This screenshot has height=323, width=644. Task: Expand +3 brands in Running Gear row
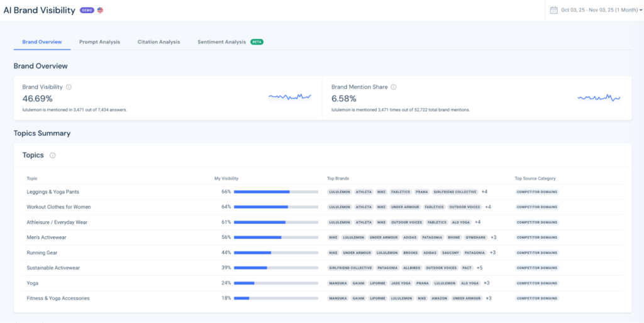[x=493, y=253]
